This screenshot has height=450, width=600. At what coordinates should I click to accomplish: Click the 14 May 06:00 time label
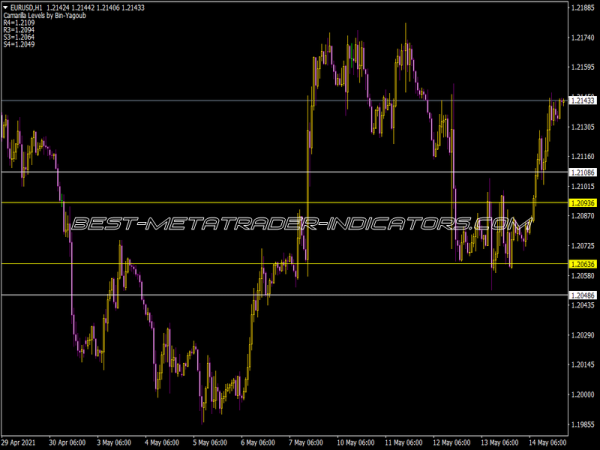coord(545,441)
